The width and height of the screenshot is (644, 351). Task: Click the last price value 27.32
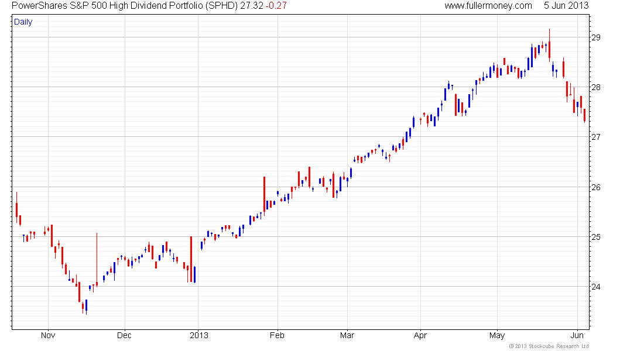tap(251, 6)
